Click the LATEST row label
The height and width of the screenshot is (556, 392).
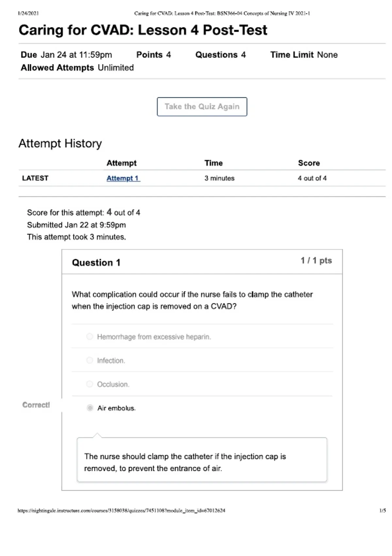35,178
